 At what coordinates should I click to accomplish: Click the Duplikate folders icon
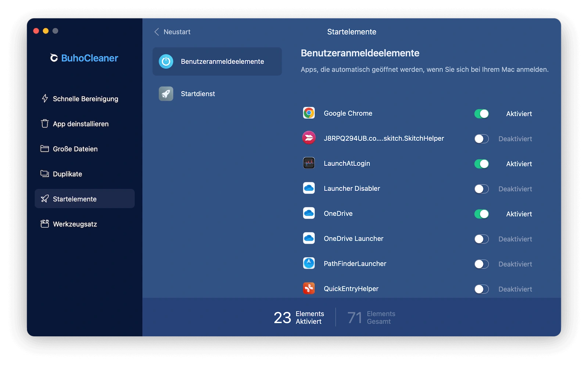tap(45, 174)
